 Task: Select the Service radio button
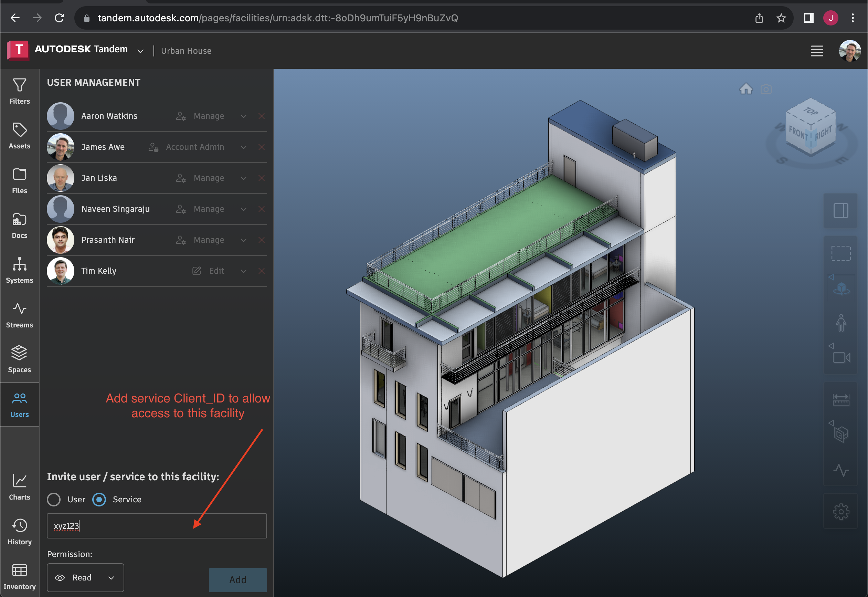point(99,499)
